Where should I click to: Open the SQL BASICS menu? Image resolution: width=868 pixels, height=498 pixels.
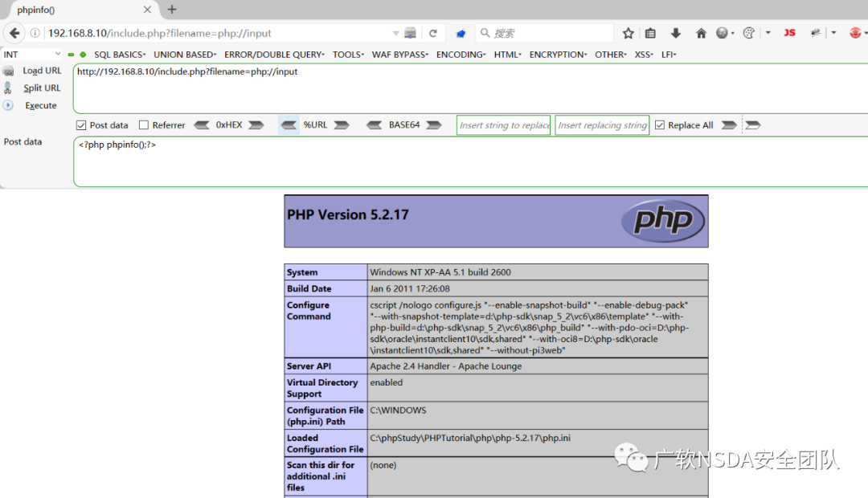point(120,55)
